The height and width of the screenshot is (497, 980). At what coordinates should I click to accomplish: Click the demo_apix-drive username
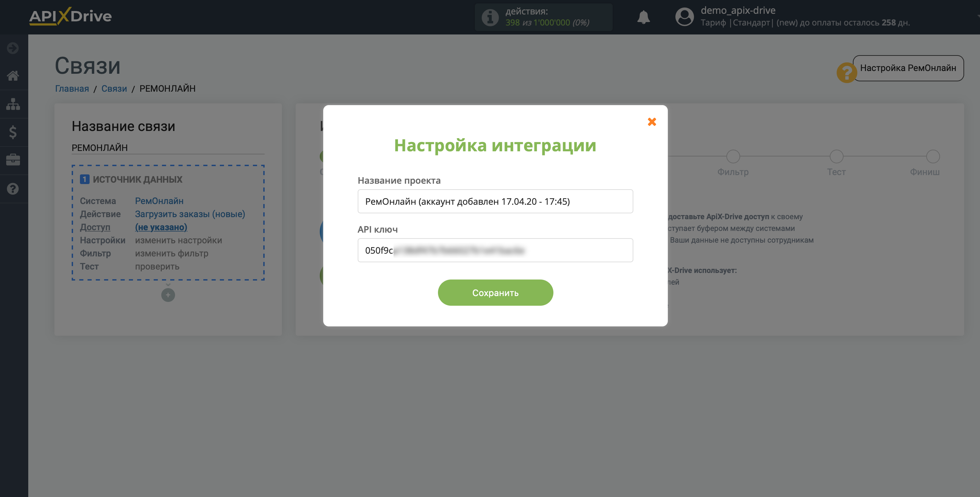738,10
